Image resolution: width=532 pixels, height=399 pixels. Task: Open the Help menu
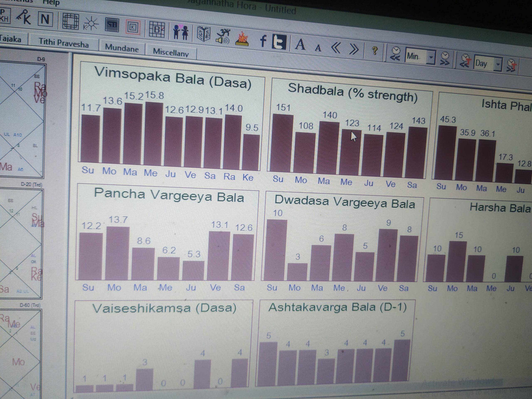51,3
